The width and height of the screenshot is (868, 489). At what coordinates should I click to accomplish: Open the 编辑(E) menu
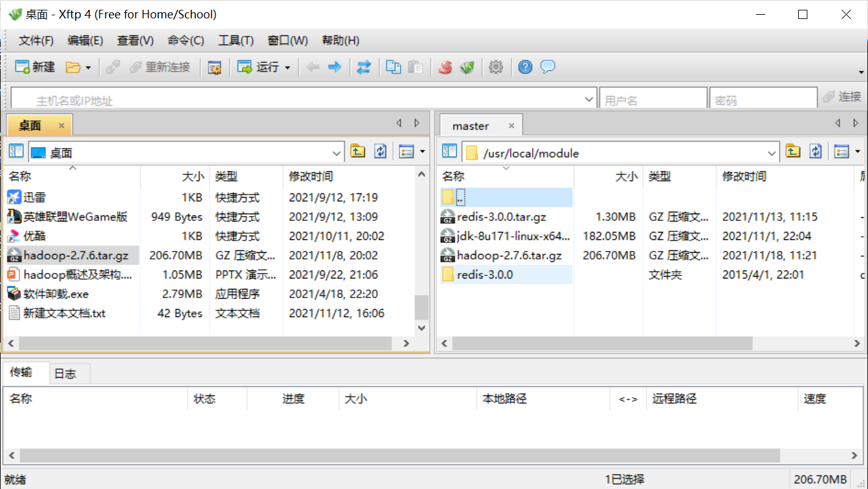[85, 41]
